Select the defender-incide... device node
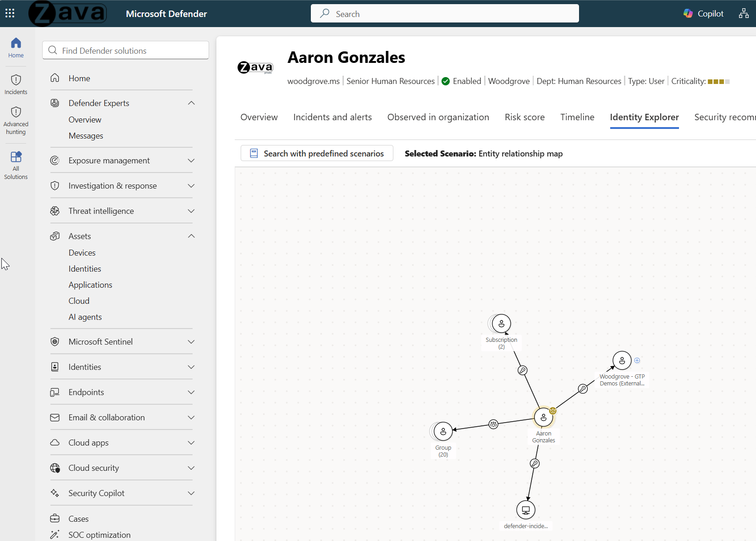Image resolution: width=756 pixels, height=541 pixels. click(526, 510)
